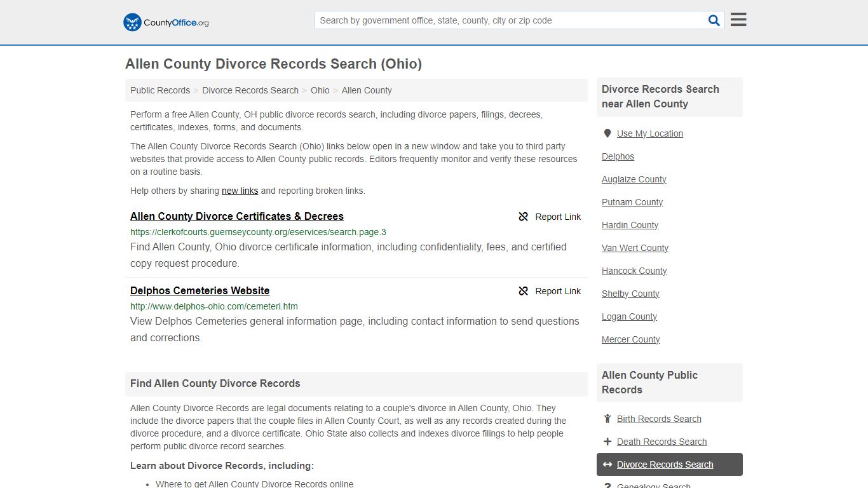Open Delphos in nearby list
Screen dimensions: 868x488
point(618,156)
